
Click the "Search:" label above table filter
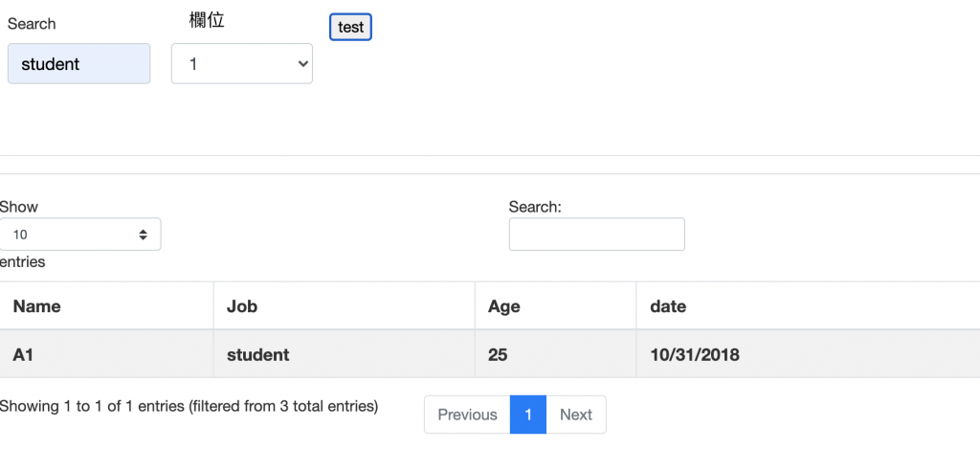(535, 207)
